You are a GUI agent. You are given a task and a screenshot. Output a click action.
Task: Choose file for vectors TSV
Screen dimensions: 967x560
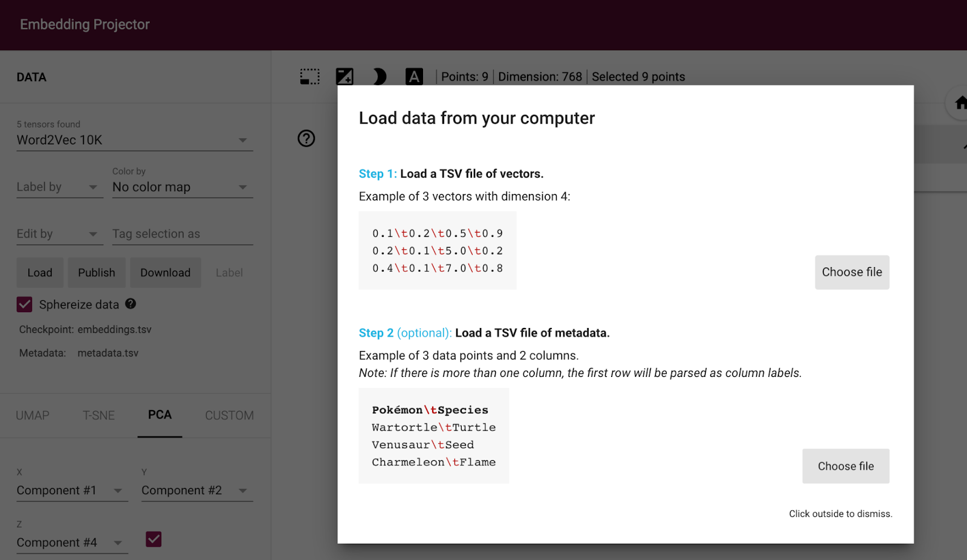coord(852,272)
